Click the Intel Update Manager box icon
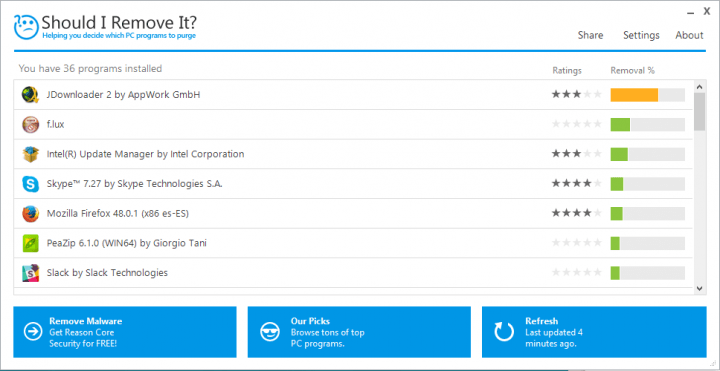 [x=30, y=154]
